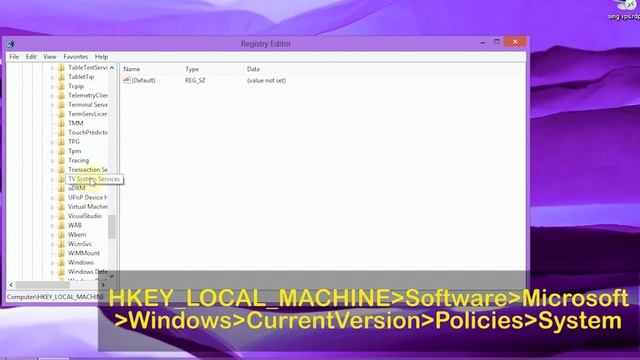Click the tree scroll down arrow
This screenshot has width=640, height=360.
112,276
